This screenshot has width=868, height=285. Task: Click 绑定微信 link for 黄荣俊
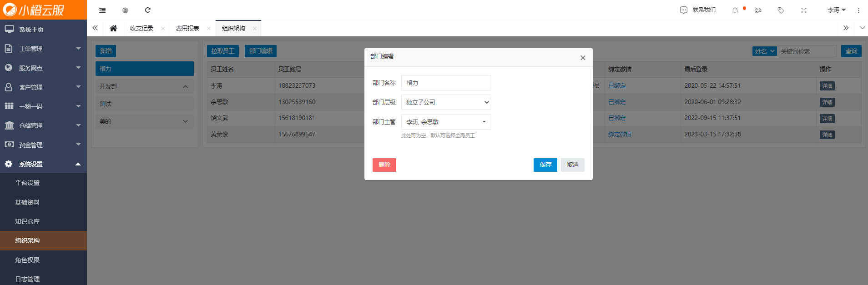click(x=620, y=134)
